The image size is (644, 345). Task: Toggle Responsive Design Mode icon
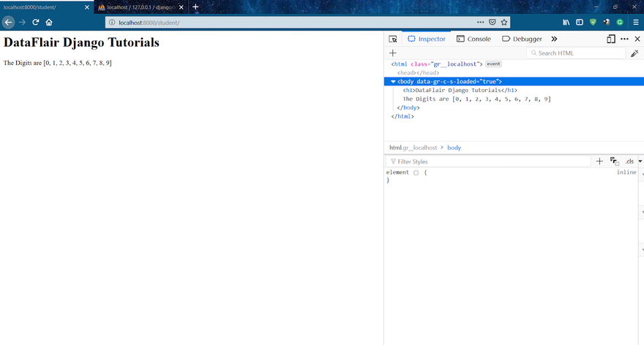click(x=610, y=39)
